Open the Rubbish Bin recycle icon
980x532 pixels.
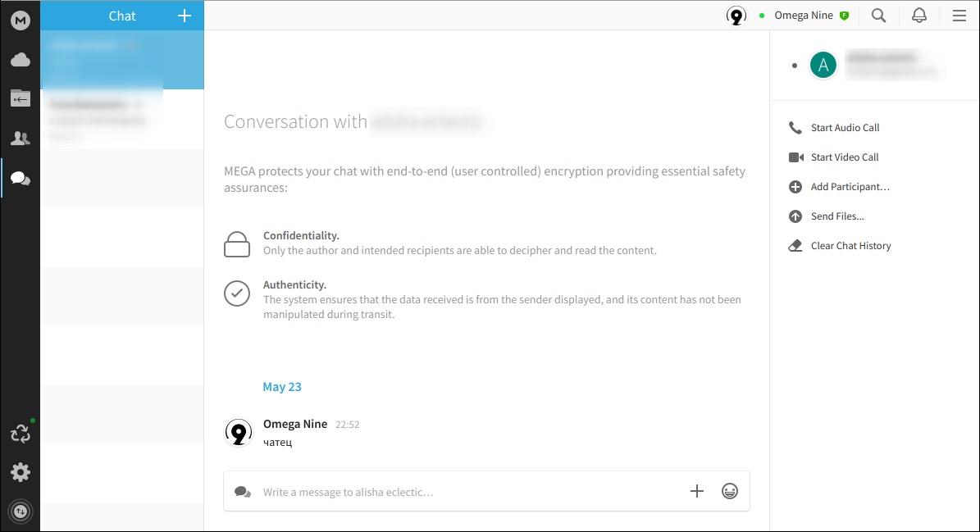[21, 434]
